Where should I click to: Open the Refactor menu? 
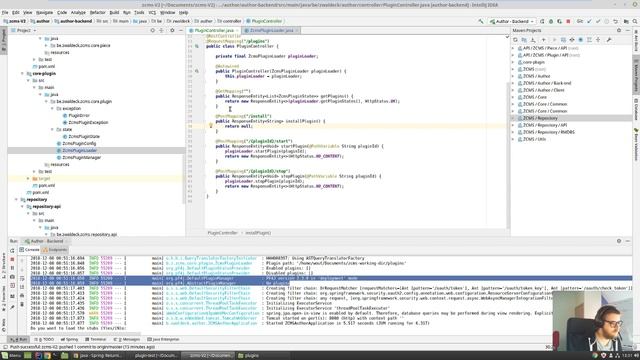pyautogui.click(x=98, y=13)
